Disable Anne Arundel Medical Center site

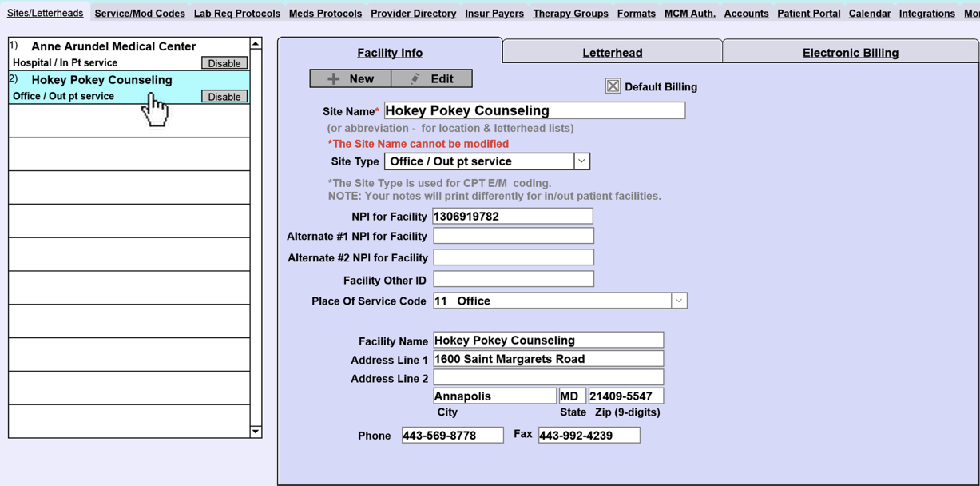tap(224, 63)
